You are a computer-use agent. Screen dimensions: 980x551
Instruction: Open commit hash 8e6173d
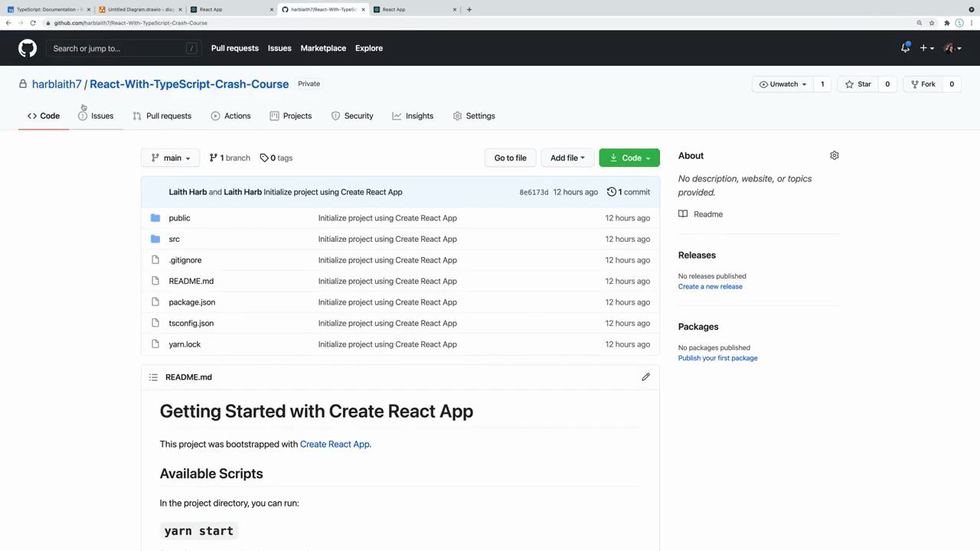coord(534,192)
